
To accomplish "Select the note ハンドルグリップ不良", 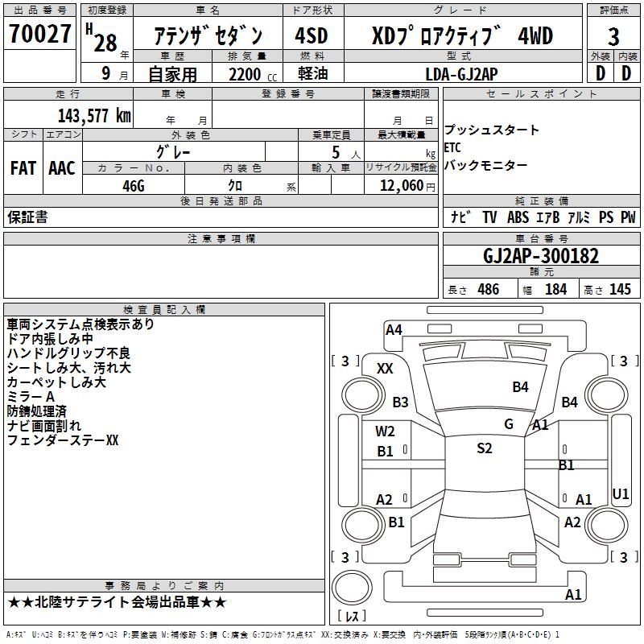I will point(68,353).
